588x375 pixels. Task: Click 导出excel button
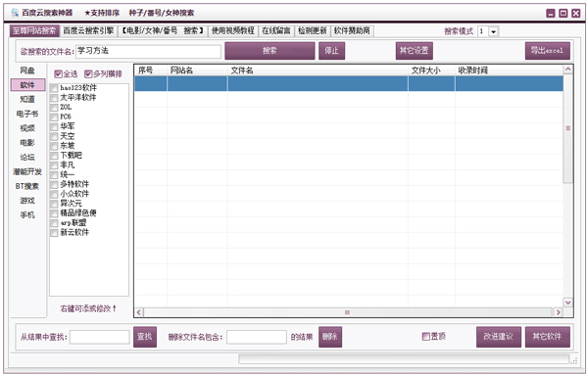[x=547, y=51]
